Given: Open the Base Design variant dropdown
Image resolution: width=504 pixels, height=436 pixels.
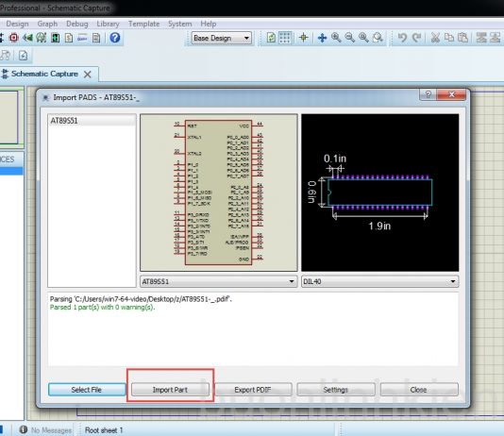Looking at the screenshot, I should tap(221, 39).
